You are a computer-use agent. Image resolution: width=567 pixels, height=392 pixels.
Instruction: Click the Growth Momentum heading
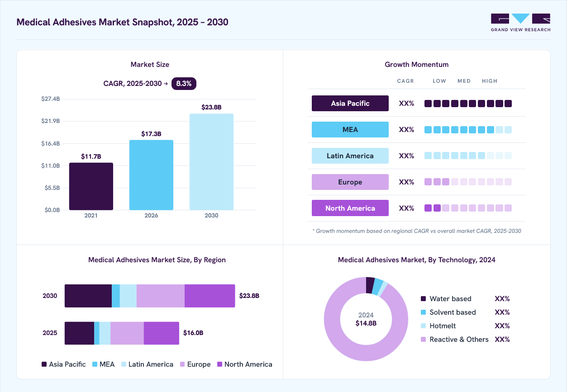(x=417, y=65)
